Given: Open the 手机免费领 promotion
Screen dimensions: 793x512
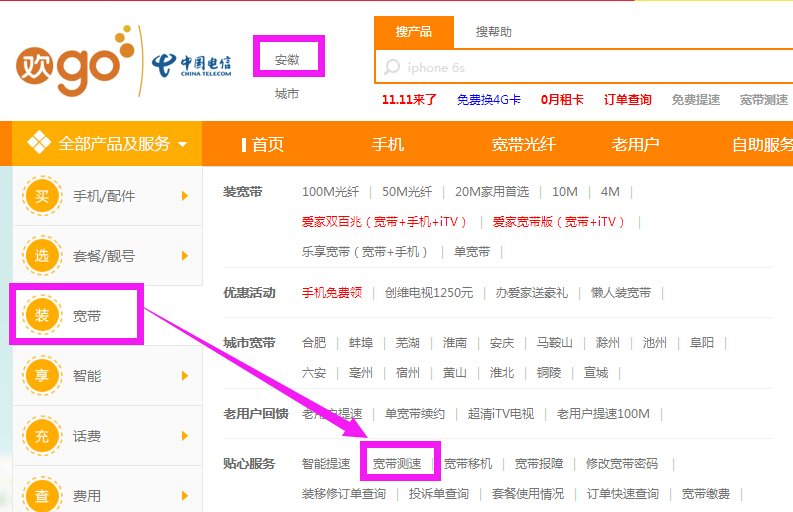Looking at the screenshot, I should (332, 292).
